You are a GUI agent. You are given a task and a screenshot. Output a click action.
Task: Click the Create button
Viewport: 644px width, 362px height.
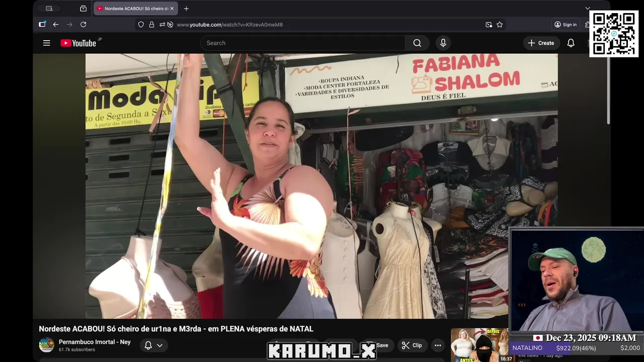pos(541,43)
